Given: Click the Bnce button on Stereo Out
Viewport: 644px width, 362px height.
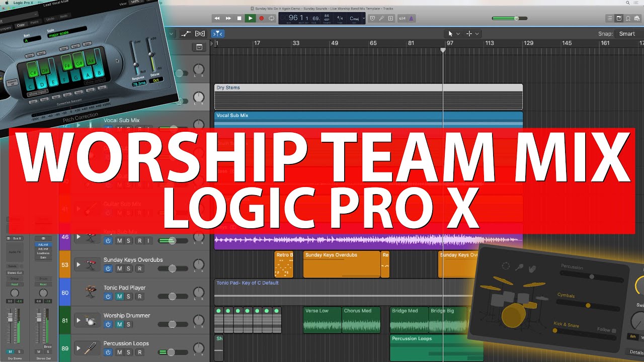Looking at the screenshot, I should point(48,347).
